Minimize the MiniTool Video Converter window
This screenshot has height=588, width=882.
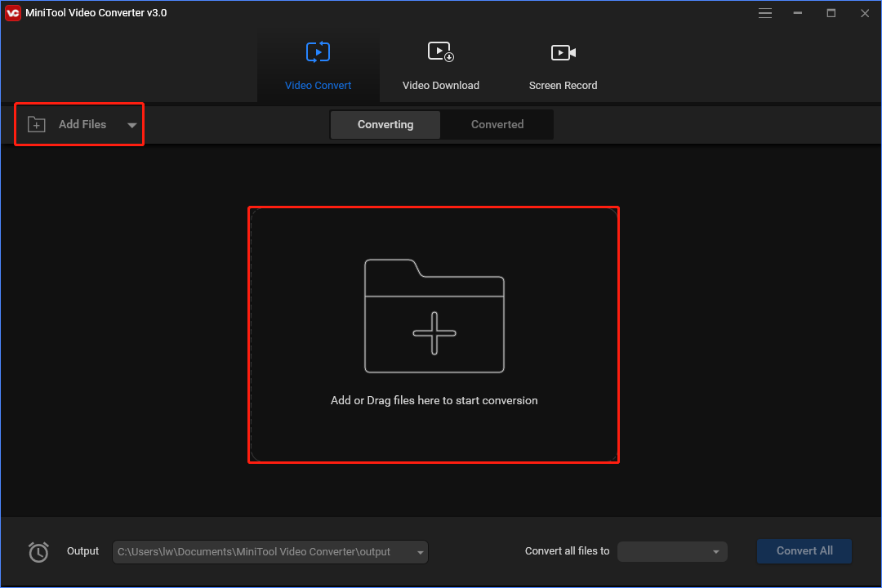798,13
